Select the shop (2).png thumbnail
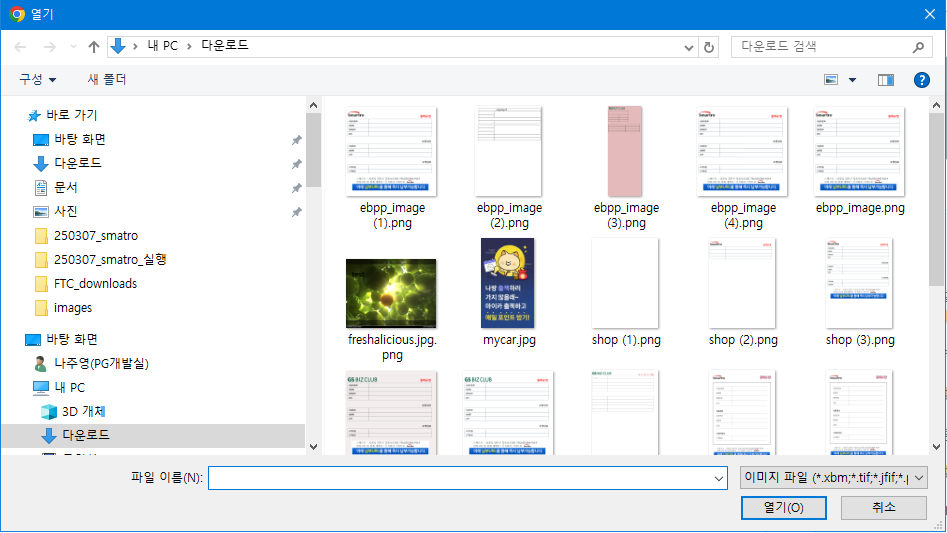This screenshot has width=947, height=533. point(742,283)
